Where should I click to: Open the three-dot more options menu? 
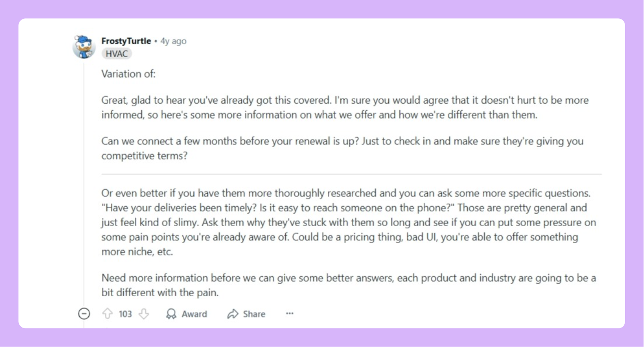coord(289,314)
